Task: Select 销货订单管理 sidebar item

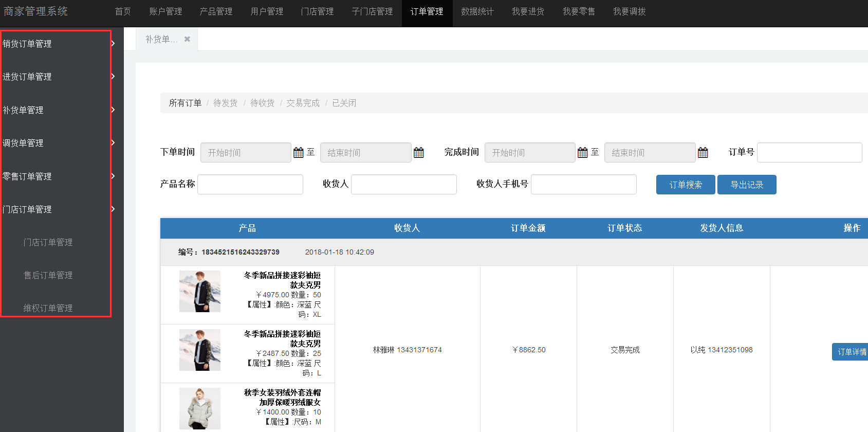Action: pos(27,44)
